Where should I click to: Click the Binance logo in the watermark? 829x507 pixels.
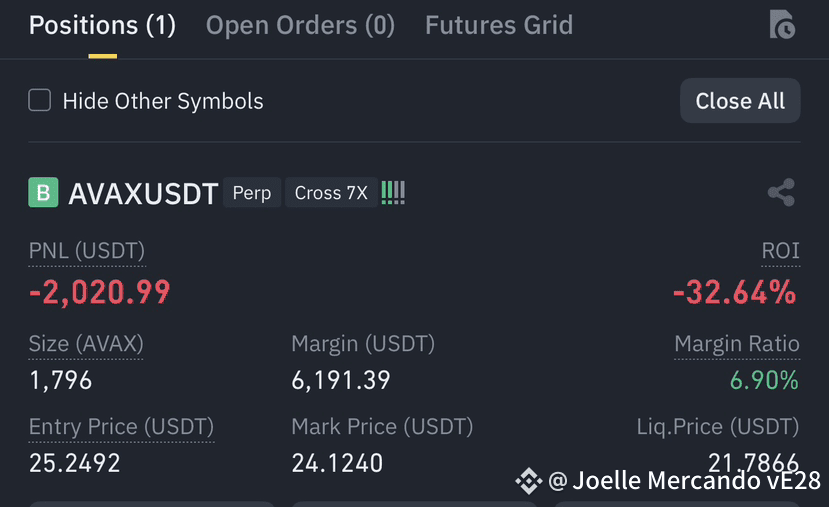click(x=528, y=481)
